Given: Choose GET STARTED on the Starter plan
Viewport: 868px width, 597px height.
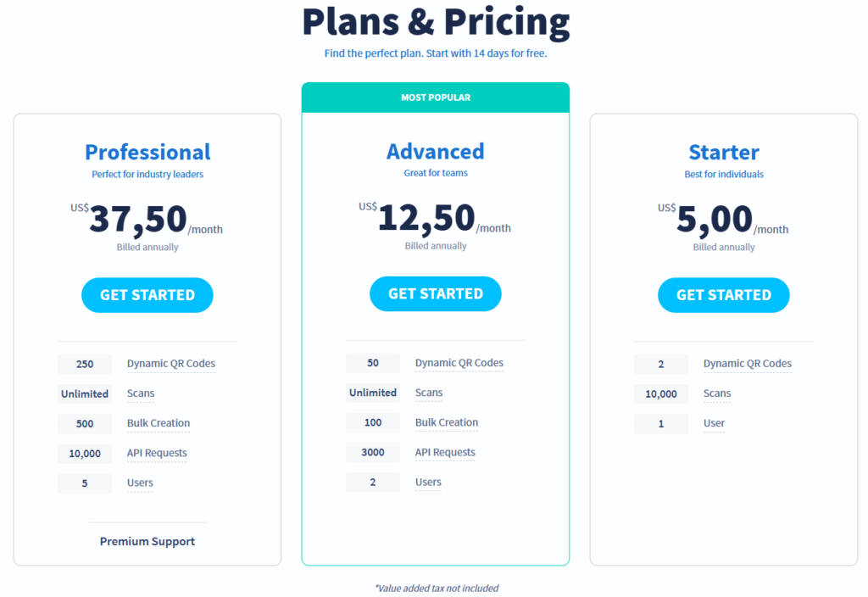Looking at the screenshot, I should 723,295.
